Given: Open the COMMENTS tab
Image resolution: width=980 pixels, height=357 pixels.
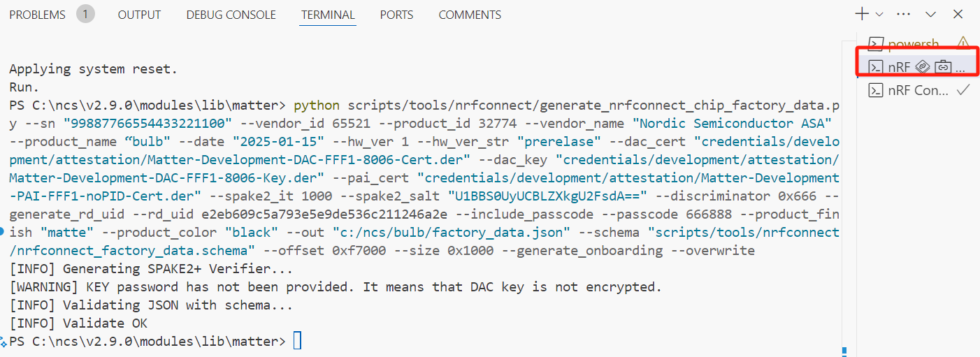Looking at the screenshot, I should (x=470, y=15).
